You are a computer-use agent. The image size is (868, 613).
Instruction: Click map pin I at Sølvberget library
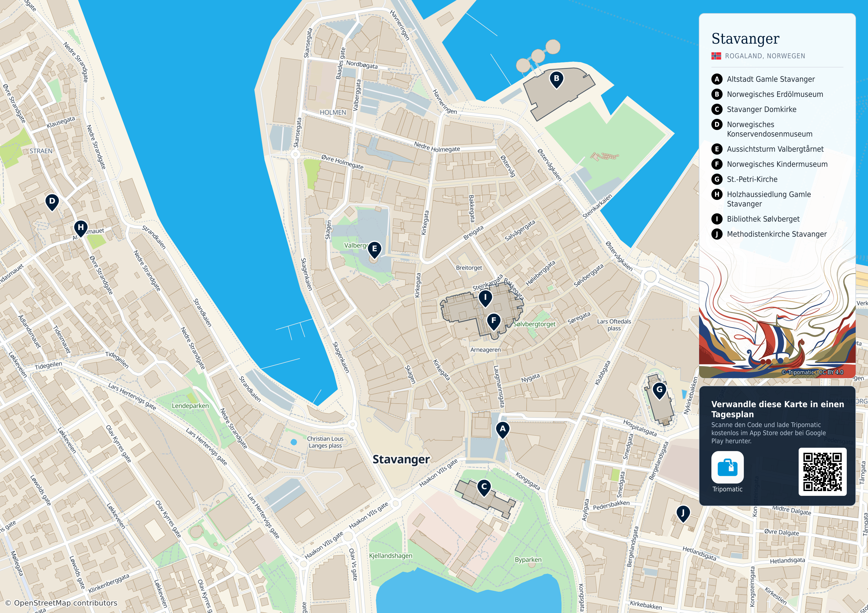click(x=485, y=298)
